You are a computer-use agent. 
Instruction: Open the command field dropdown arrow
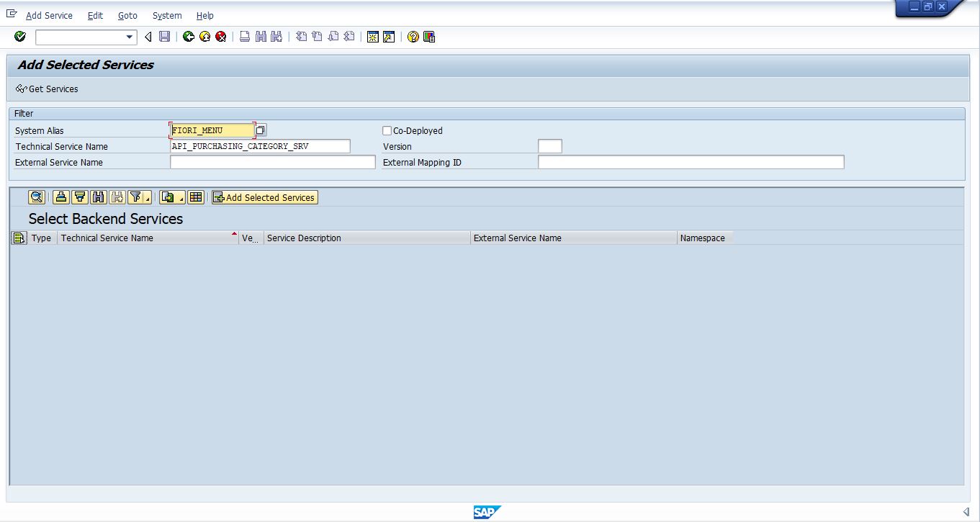(x=130, y=37)
